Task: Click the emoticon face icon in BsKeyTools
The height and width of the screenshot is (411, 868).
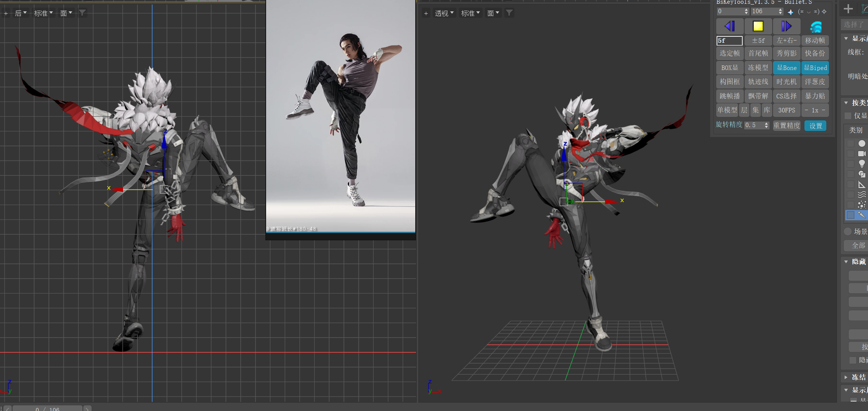Action: tap(809, 12)
